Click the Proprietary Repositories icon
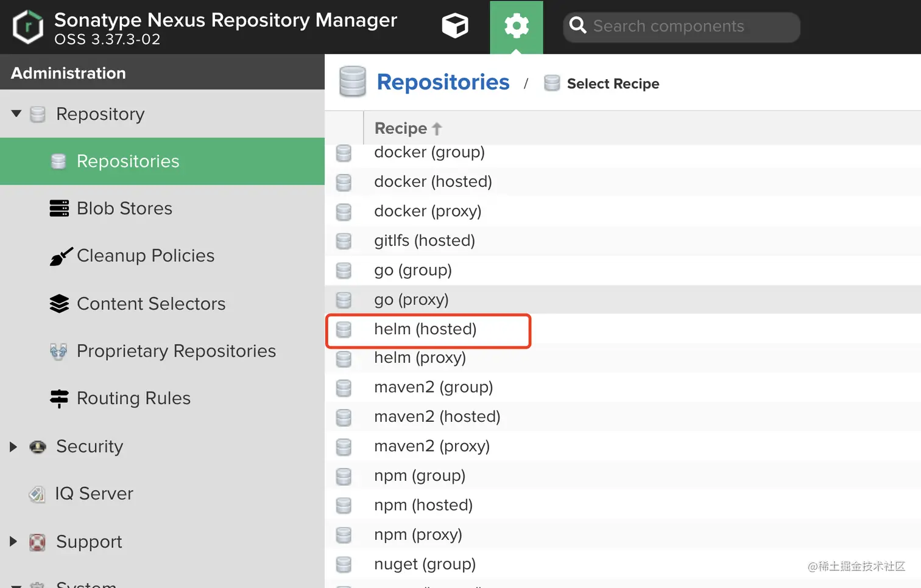 coord(58,351)
